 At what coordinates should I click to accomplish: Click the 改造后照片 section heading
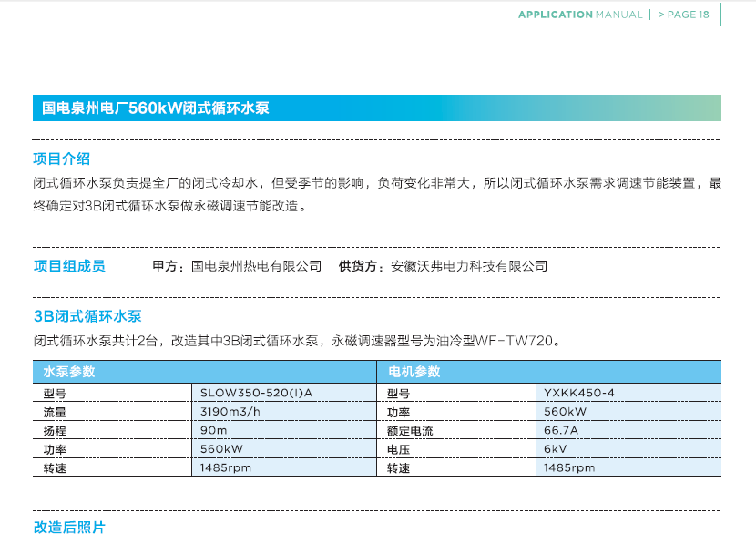tap(69, 528)
